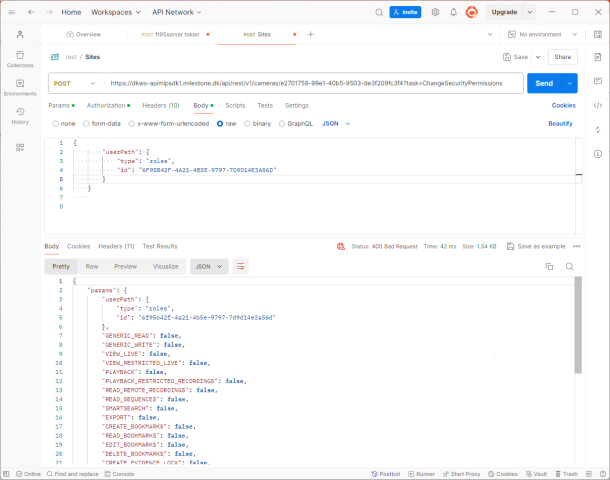This screenshot has width=610, height=480.
Task: Copy response body using copy icon
Action: point(549,266)
